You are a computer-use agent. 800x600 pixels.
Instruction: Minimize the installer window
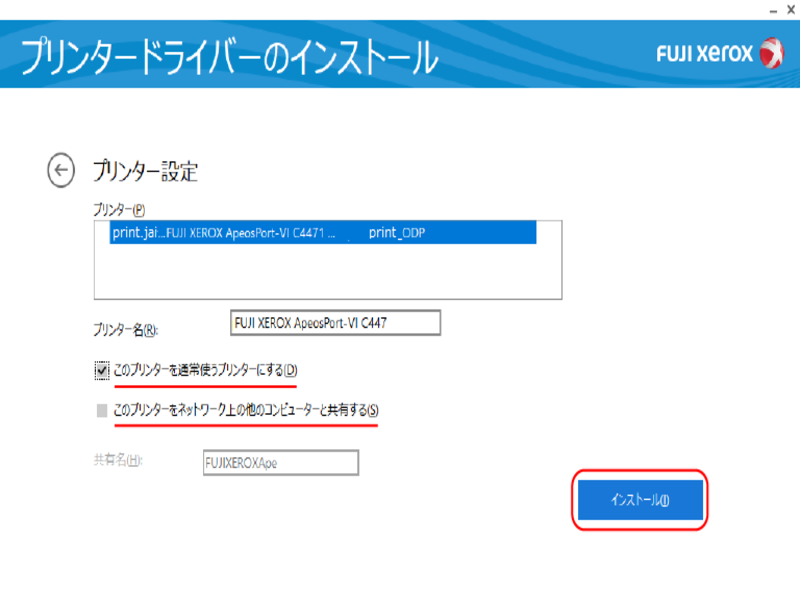(773, 10)
